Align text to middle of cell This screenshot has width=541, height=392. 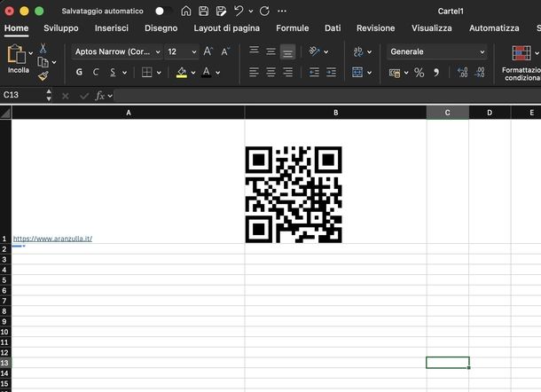(270, 51)
